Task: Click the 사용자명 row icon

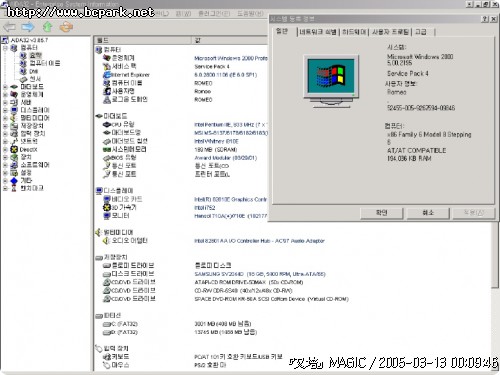Action: click(107, 91)
